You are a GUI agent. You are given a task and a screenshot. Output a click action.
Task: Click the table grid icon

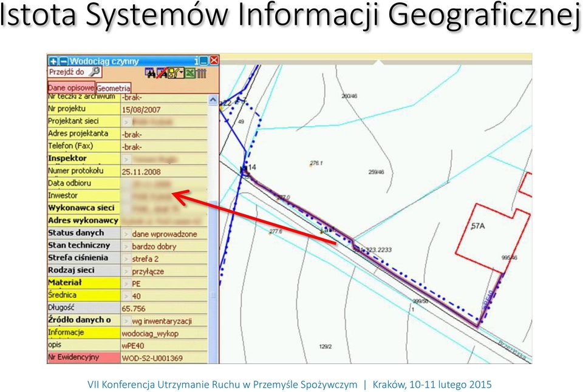click(x=201, y=73)
